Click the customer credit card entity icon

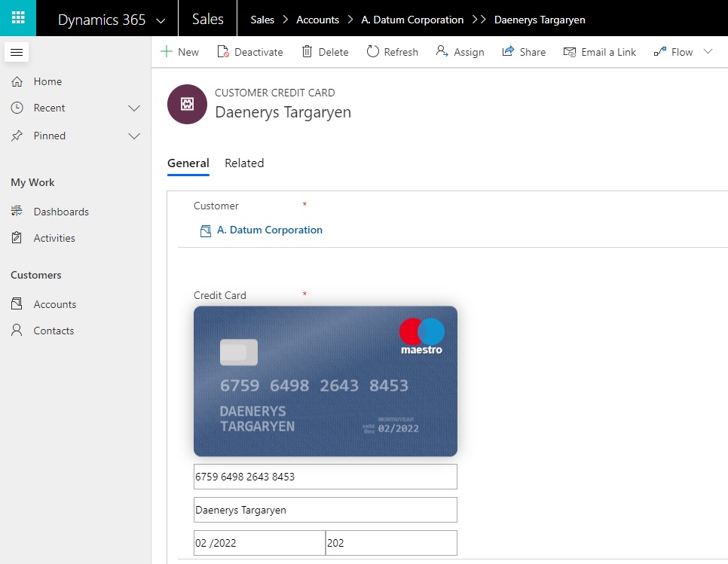[x=187, y=104]
